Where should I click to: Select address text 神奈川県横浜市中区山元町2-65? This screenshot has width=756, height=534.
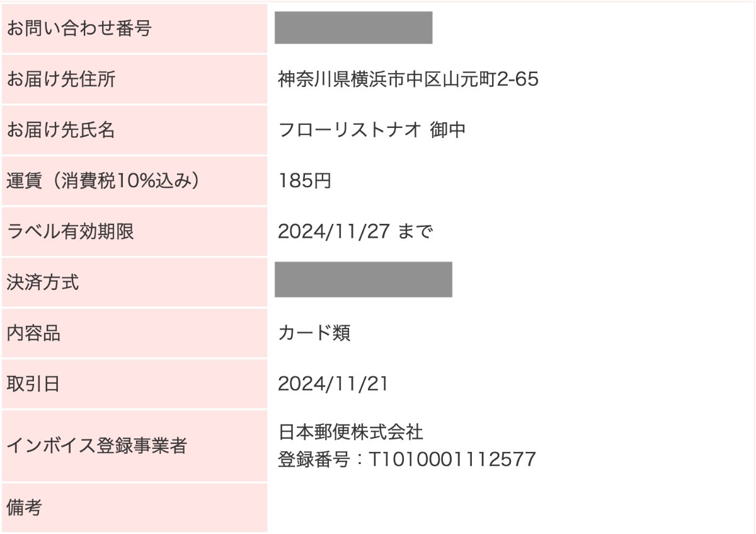(408, 79)
